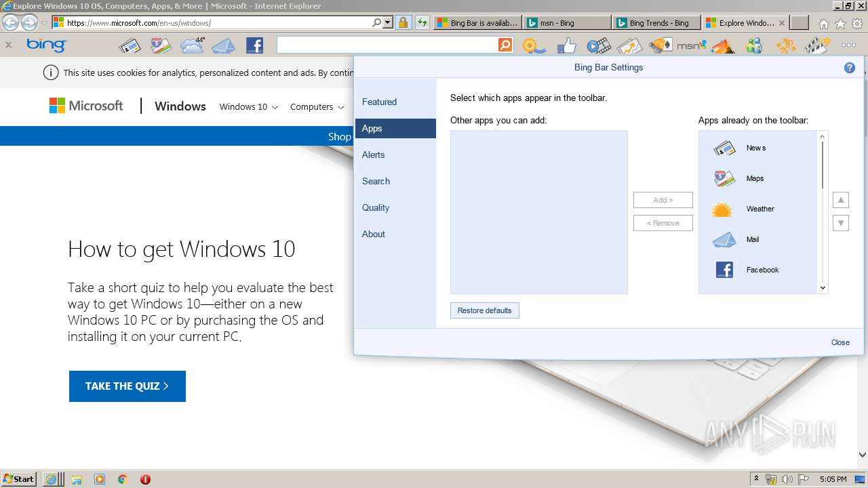The height and width of the screenshot is (488, 868).
Task: Switch to the 'msn - Bing' tab
Action: click(x=567, y=22)
